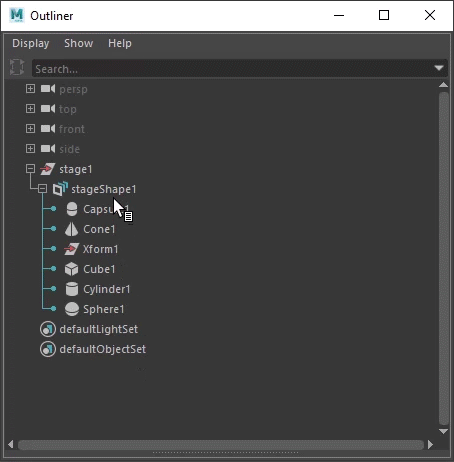Click the Cube1 prim icon

point(71,269)
